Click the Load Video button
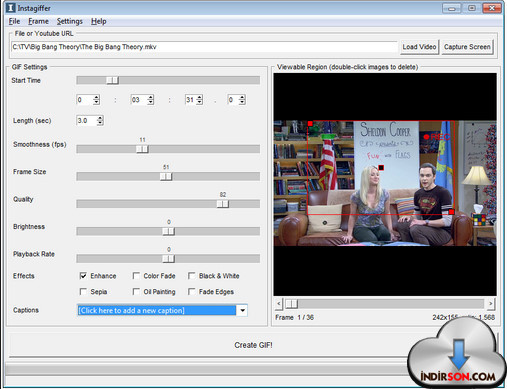 (x=419, y=47)
